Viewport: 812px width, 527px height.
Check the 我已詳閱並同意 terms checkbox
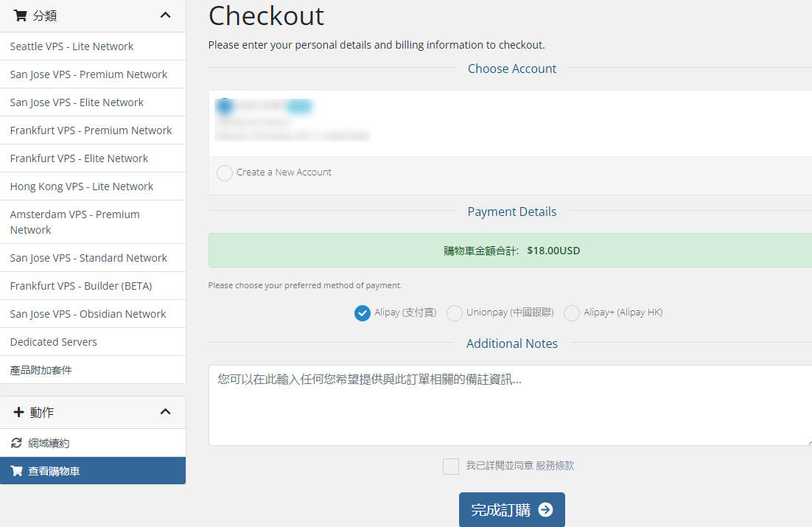450,467
